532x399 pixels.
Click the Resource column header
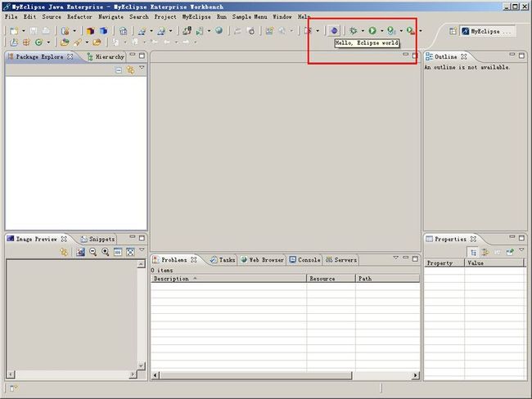click(x=331, y=279)
